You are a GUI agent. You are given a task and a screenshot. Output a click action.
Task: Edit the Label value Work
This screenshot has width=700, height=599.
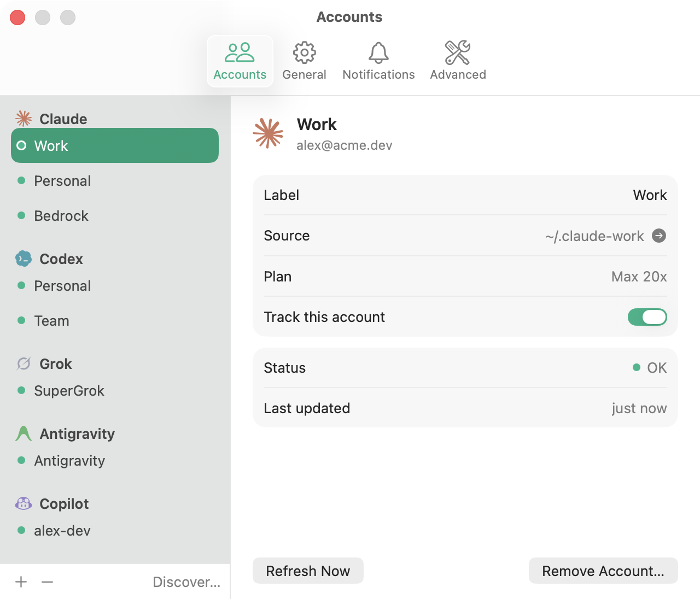click(x=650, y=195)
